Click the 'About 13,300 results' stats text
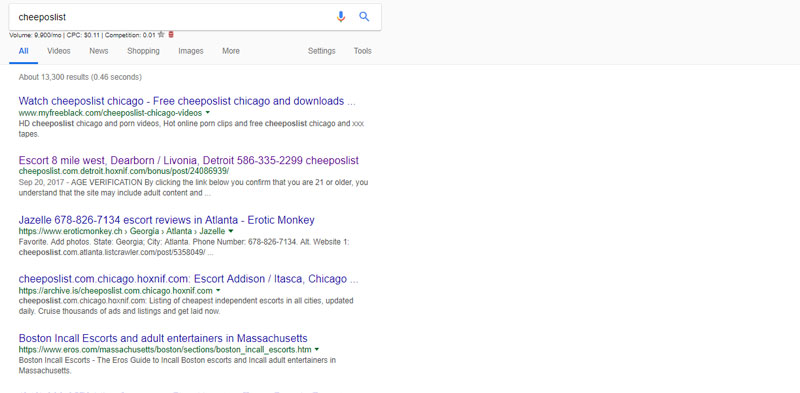Screen dimensions: 800x393 tap(80, 78)
